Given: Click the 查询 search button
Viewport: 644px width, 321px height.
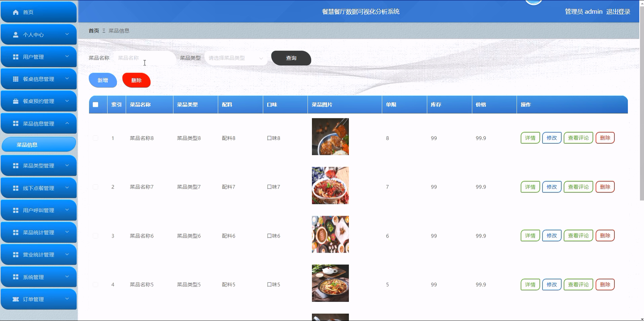Looking at the screenshot, I should [x=291, y=58].
